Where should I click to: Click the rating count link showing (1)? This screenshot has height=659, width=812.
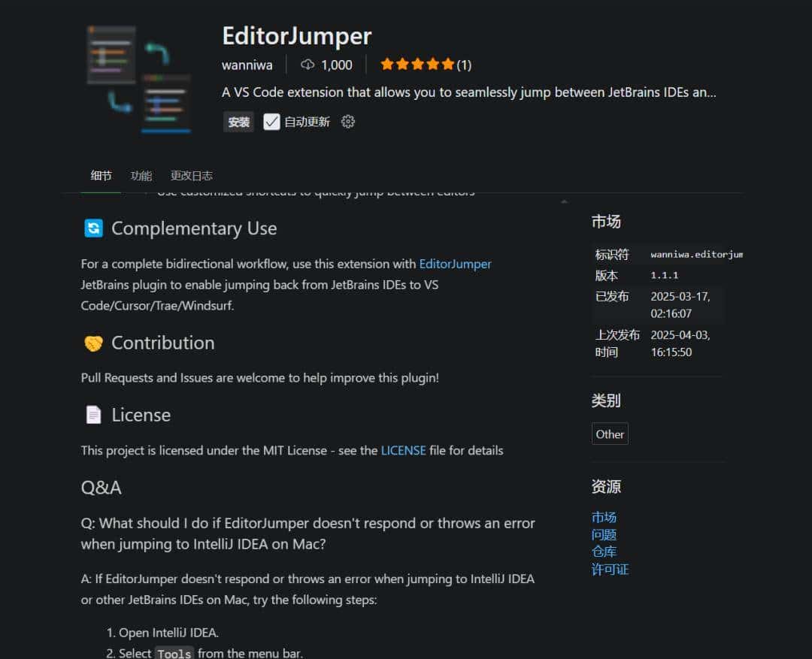464,65
